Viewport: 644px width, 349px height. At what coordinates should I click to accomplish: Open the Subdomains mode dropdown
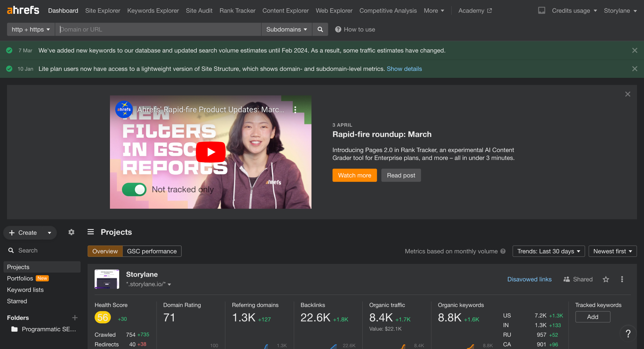[x=287, y=29]
